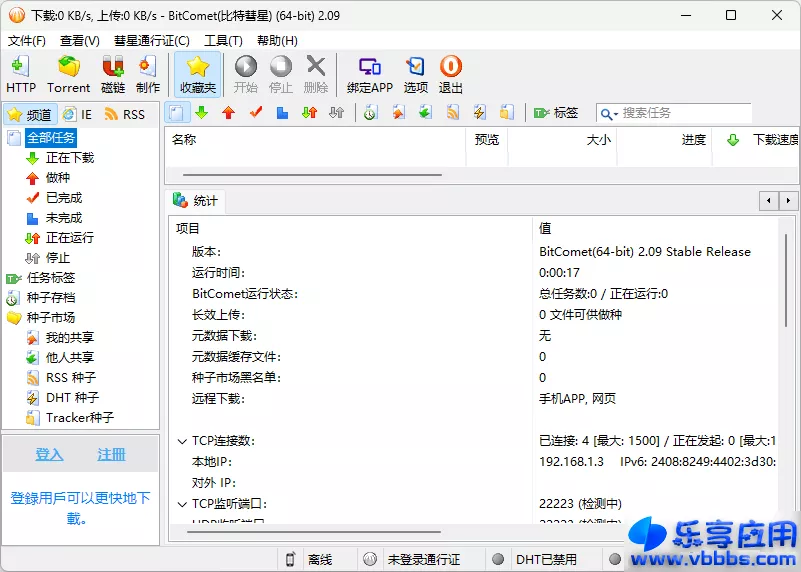Select 正在下载 in the task tree
The width and height of the screenshot is (801, 572).
[x=69, y=158]
